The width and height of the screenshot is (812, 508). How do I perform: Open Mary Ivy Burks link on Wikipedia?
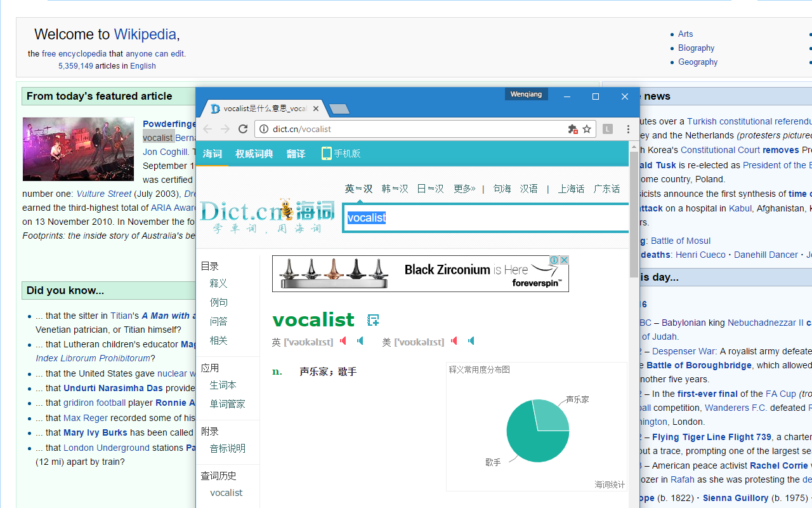96,432
